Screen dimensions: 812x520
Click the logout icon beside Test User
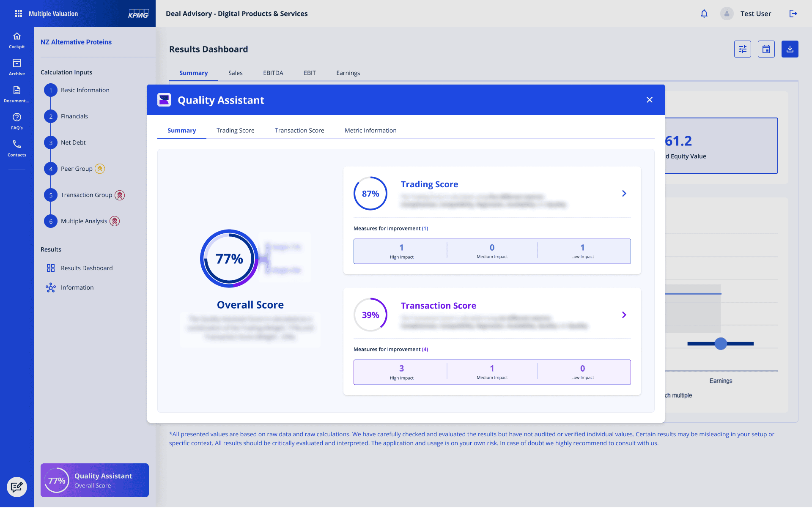click(793, 14)
